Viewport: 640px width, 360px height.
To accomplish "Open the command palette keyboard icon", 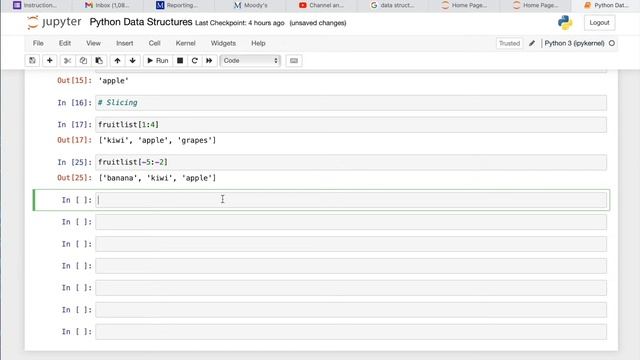I will (293, 60).
